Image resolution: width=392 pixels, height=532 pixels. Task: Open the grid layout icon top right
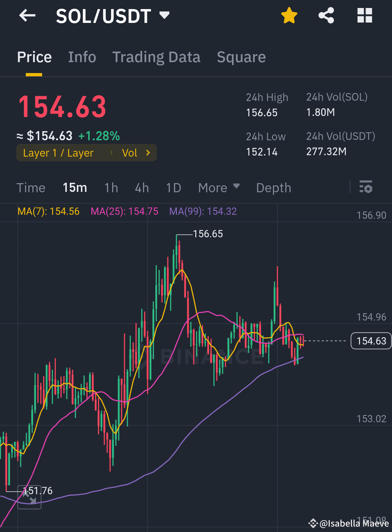point(364,15)
